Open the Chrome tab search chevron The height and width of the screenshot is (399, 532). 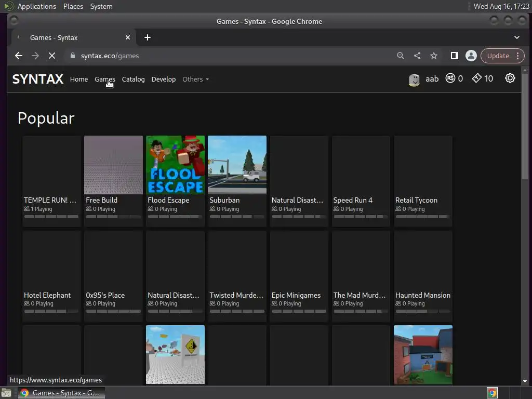pyautogui.click(x=517, y=37)
